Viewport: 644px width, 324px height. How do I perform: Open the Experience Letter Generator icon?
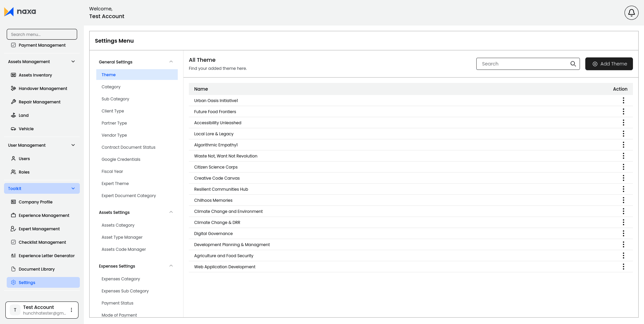point(13,256)
